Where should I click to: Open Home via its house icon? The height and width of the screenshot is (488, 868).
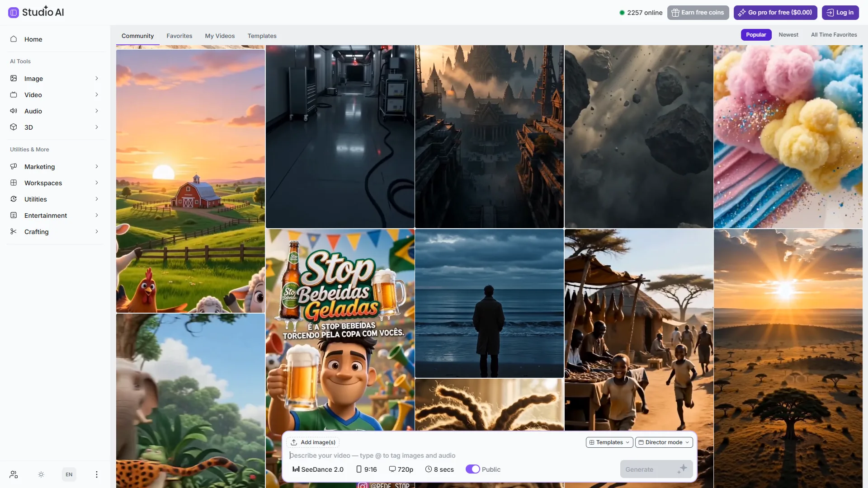(x=14, y=39)
